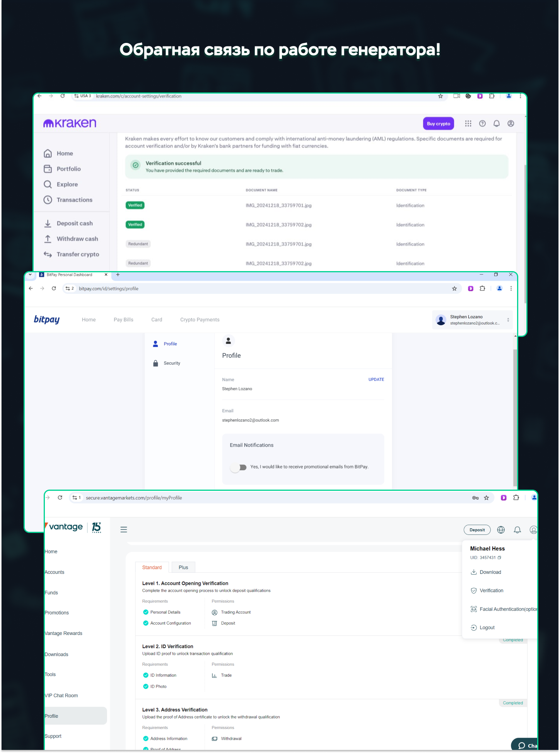
Task: Close the BitPay Personal Dashboard tab
Action: click(106, 275)
